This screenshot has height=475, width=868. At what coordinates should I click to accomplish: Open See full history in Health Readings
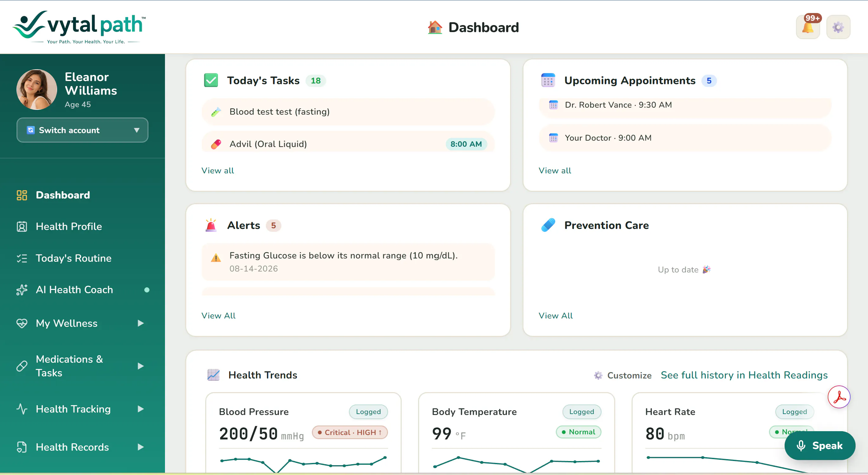744,375
